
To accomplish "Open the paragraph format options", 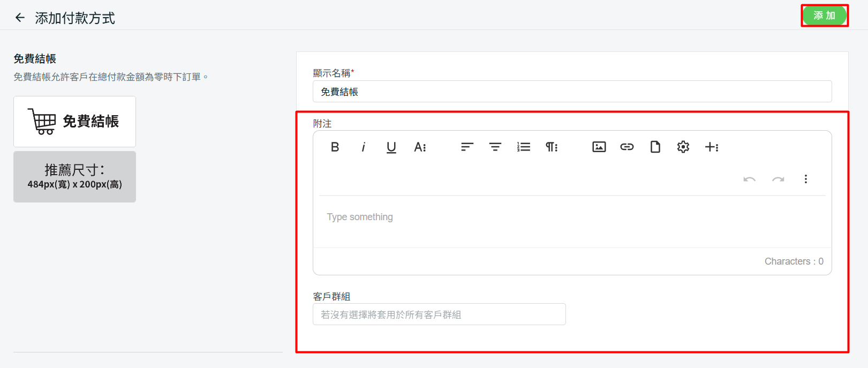I will [552, 147].
